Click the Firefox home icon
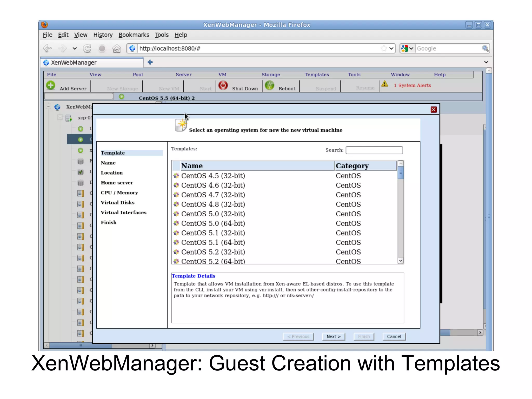532x399 pixels. click(117, 48)
